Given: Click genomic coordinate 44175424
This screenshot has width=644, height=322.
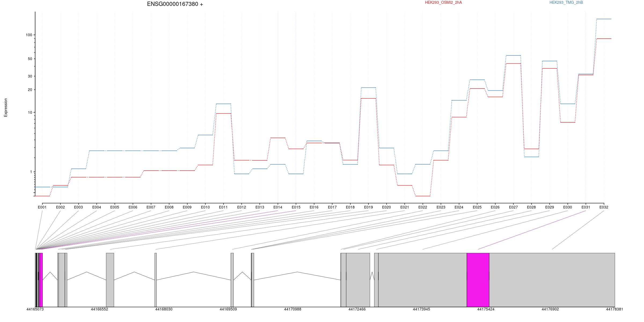Looking at the screenshot, I should click(486, 309).
